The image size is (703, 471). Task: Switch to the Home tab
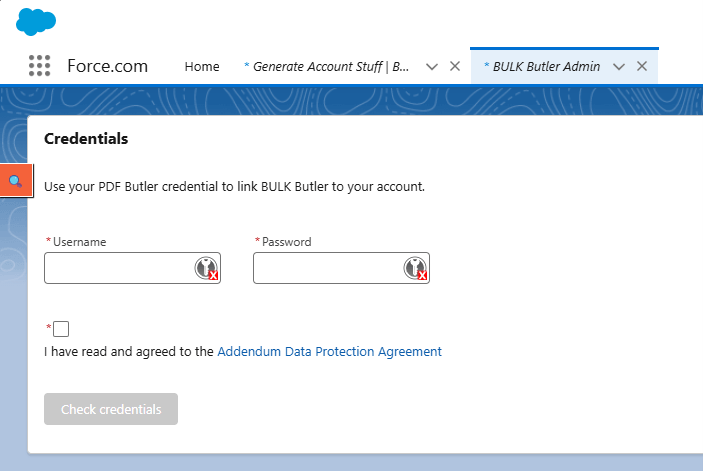tap(202, 67)
